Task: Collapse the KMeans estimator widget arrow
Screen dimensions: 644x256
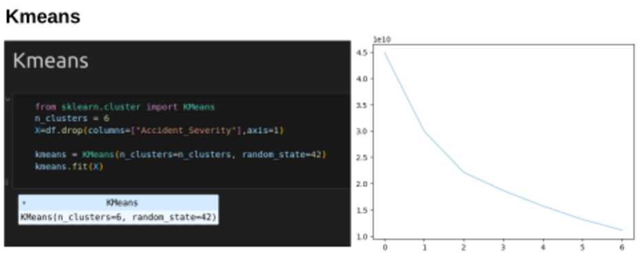Action: click(x=24, y=203)
